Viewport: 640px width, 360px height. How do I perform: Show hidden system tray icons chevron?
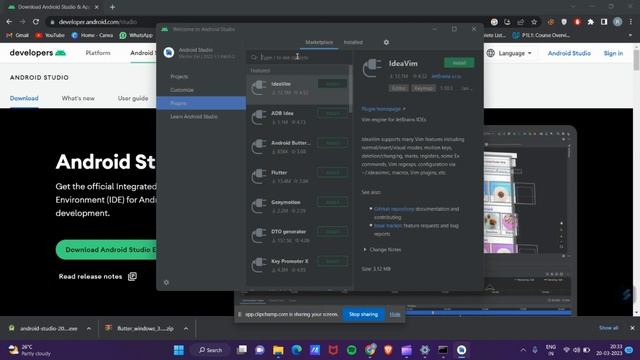coord(523,350)
